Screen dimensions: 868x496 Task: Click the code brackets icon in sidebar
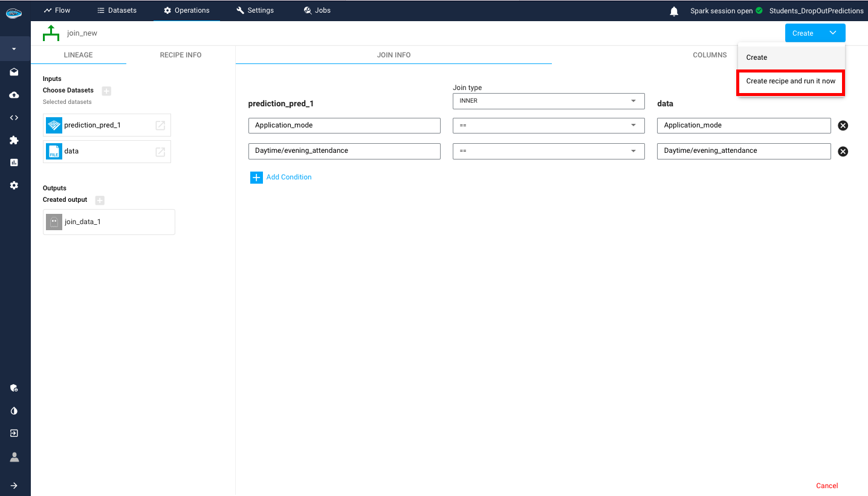pos(15,117)
